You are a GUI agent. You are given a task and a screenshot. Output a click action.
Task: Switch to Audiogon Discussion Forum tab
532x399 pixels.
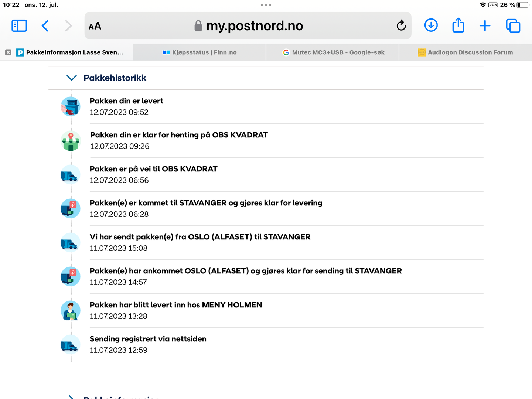(x=465, y=52)
